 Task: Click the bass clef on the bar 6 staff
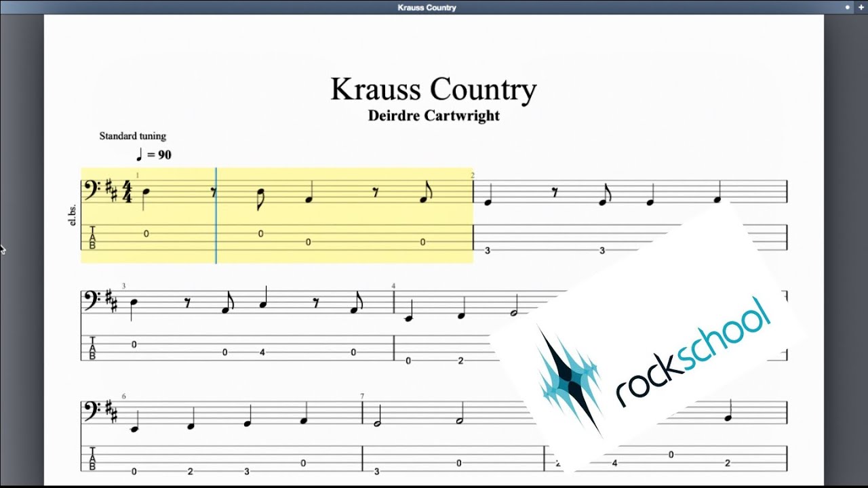[93, 411]
